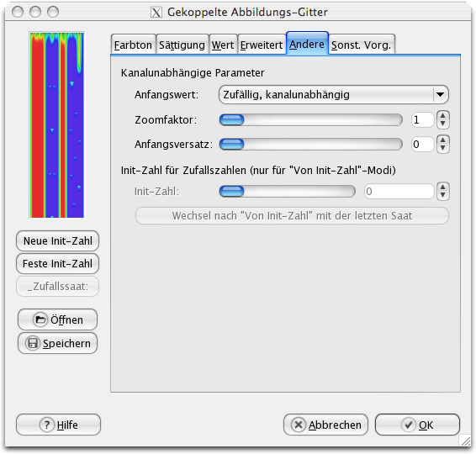Open the Anfangswert dropdown arrow
This screenshot has width=476, height=454.
(440, 95)
